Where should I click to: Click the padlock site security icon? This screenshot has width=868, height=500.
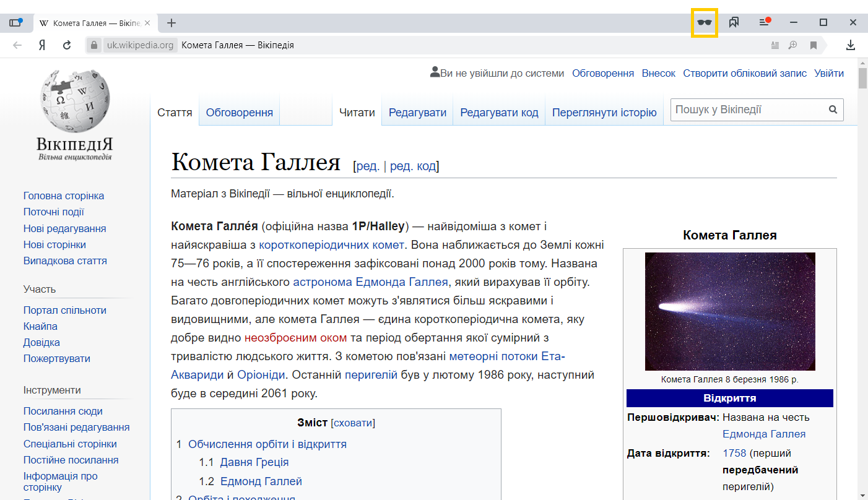(x=94, y=45)
